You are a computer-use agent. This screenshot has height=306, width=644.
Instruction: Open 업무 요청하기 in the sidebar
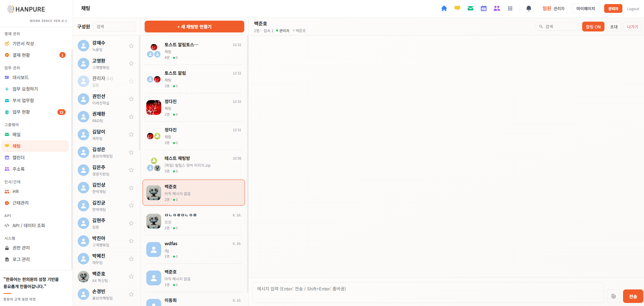point(35,89)
